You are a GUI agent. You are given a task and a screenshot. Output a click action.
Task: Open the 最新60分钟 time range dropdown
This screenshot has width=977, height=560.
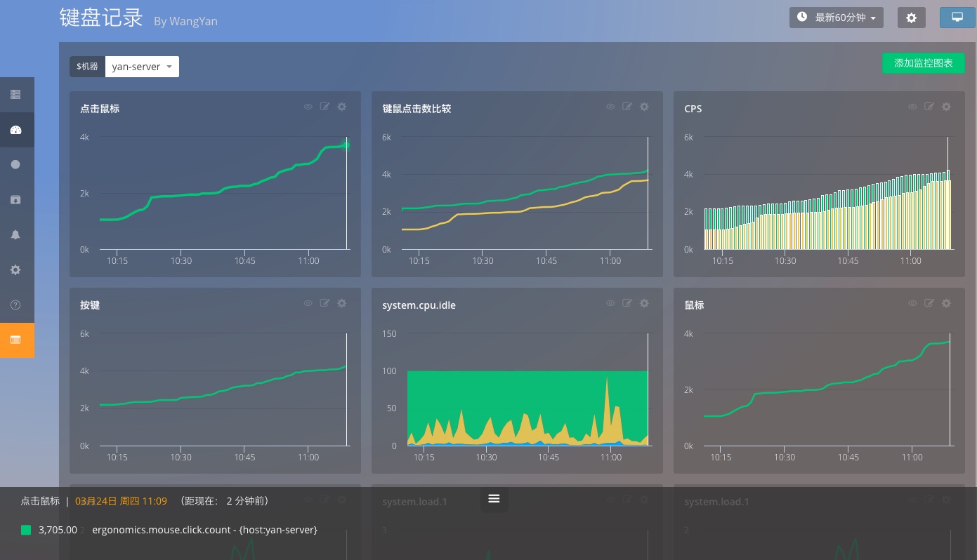[836, 18]
